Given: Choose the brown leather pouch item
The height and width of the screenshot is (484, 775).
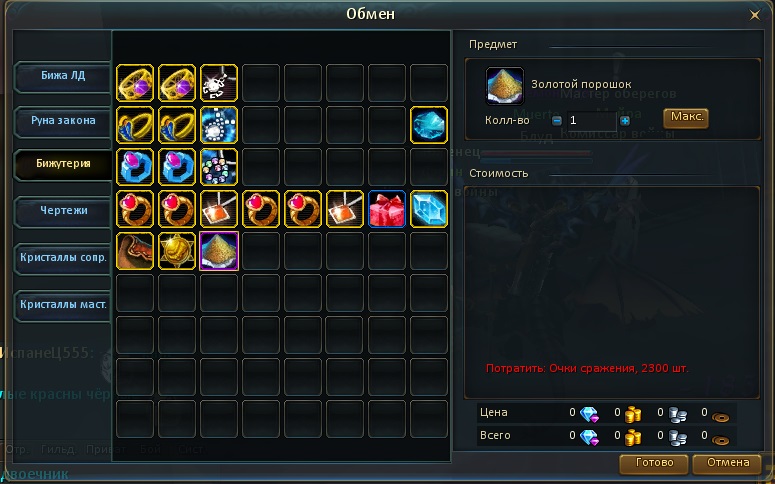Looking at the screenshot, I should tap(135, 251).
